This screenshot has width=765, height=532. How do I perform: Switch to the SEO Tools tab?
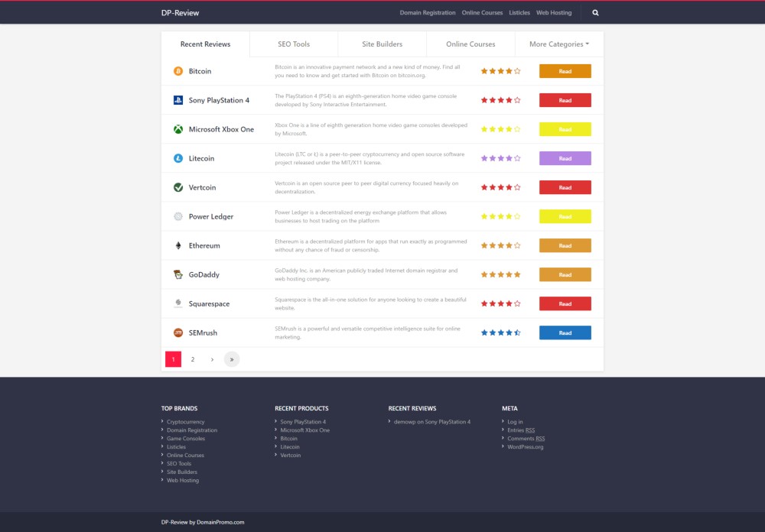click(294, 44)
